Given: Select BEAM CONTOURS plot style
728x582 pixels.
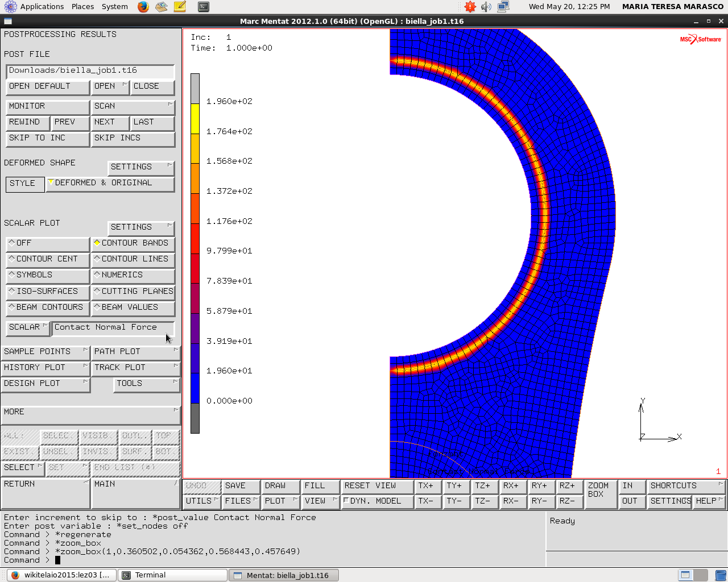Looking at the screenshot, I should (48, 307).
